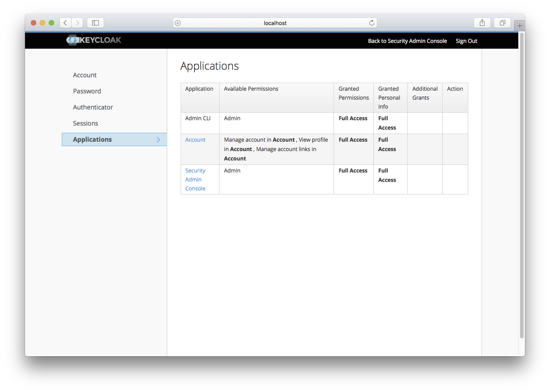Click the plus icon in address bar
550x392 pixels.
pos(178,23)
